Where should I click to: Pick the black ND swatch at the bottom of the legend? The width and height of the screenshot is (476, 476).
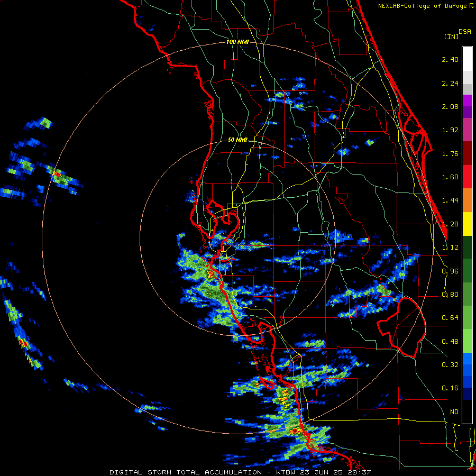[467, 411]
